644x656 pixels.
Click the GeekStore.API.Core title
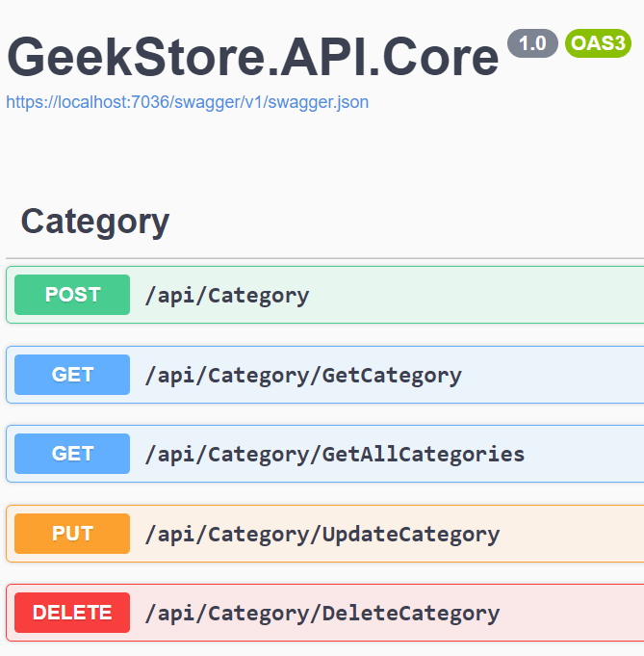click(x=253, y=58)
